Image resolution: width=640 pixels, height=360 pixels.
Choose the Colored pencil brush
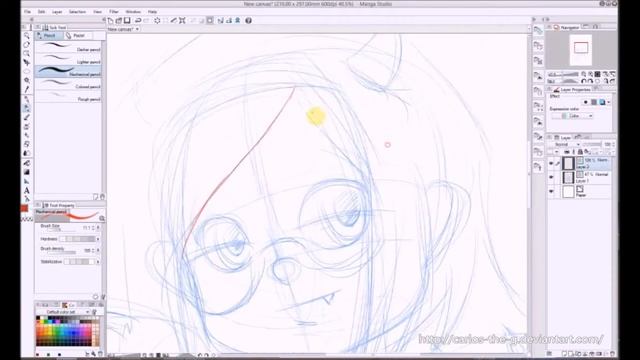coord(68,84)
